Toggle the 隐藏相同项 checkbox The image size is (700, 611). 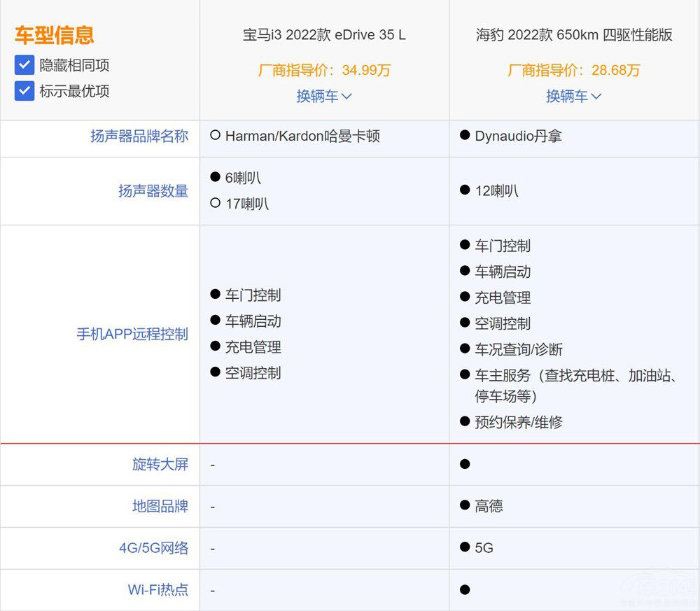24,66
